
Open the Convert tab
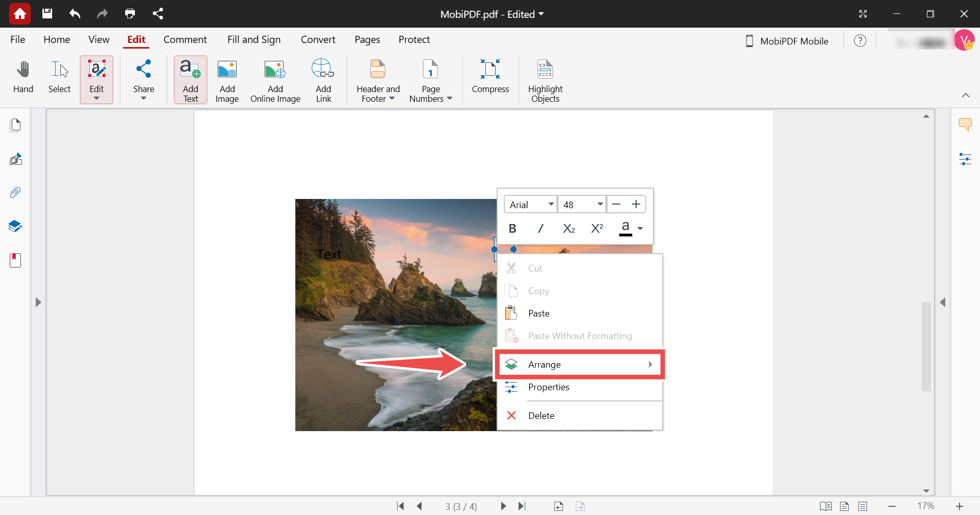(x=318, y=39)
